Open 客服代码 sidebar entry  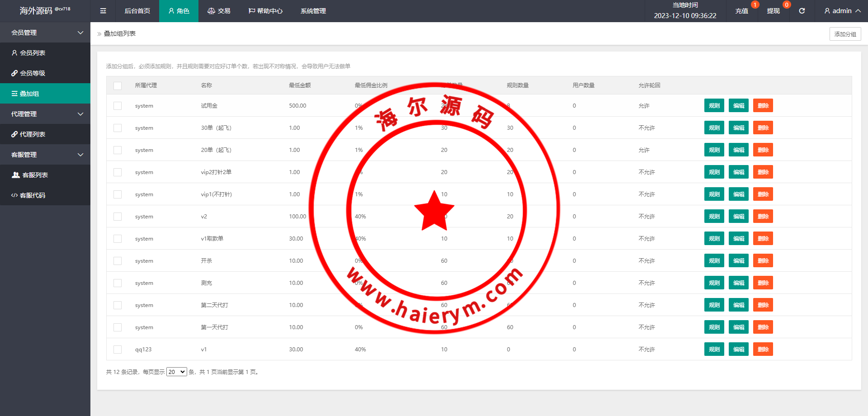point(33,195)
